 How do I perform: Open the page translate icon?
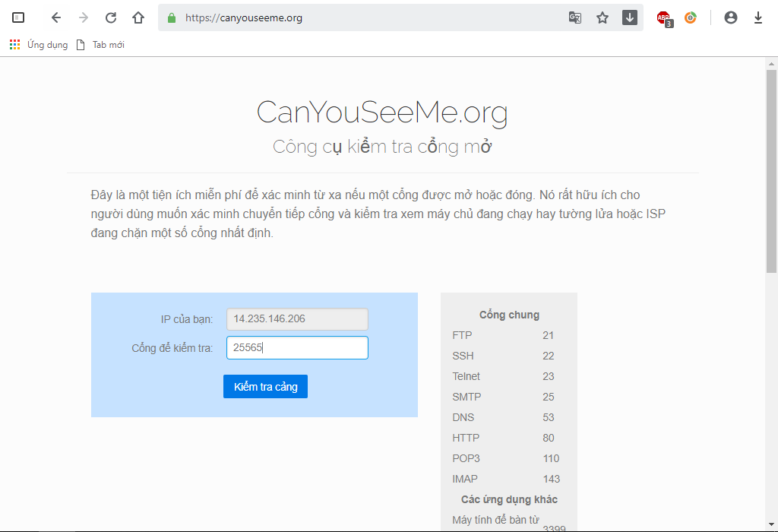point(575,18)
